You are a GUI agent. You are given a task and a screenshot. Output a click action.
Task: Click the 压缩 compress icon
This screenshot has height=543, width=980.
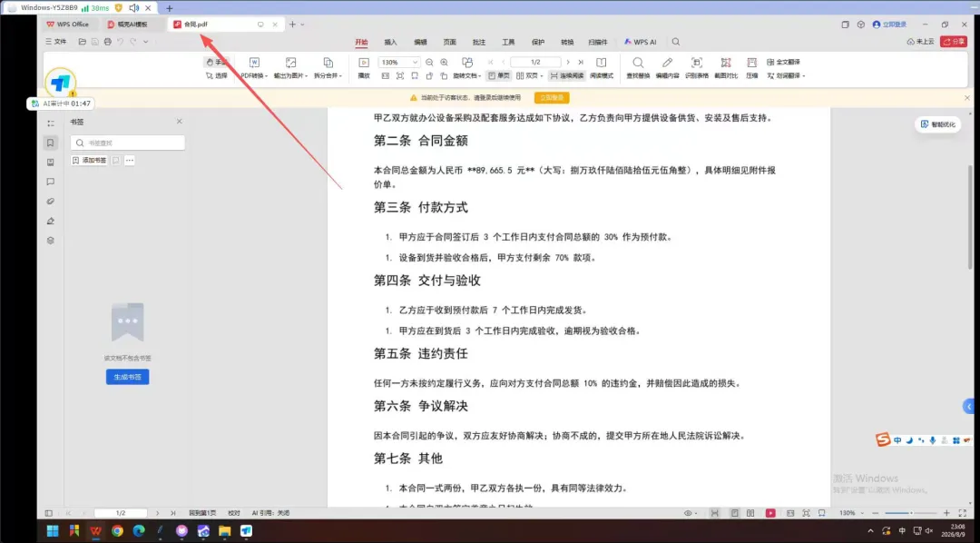[x=752, y=68]
